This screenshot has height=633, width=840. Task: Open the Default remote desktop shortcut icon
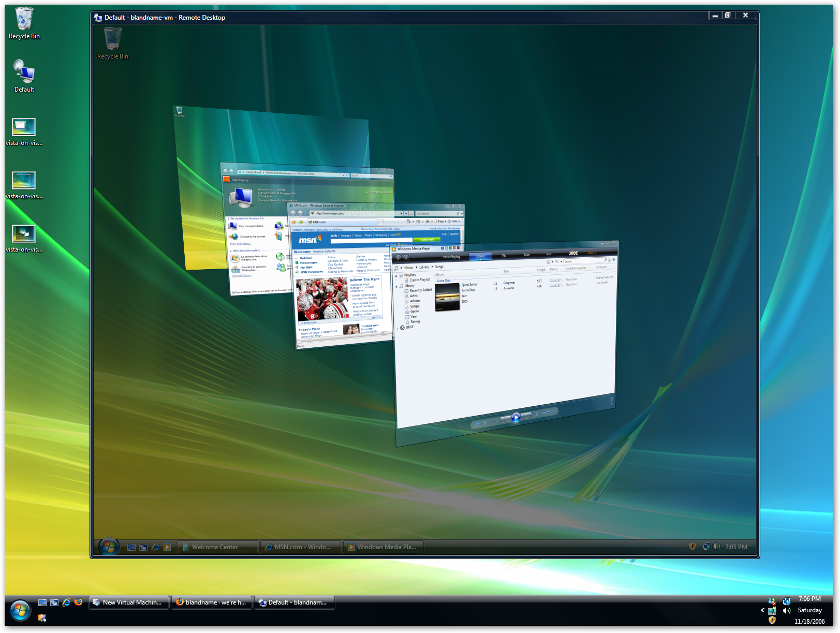24,76
